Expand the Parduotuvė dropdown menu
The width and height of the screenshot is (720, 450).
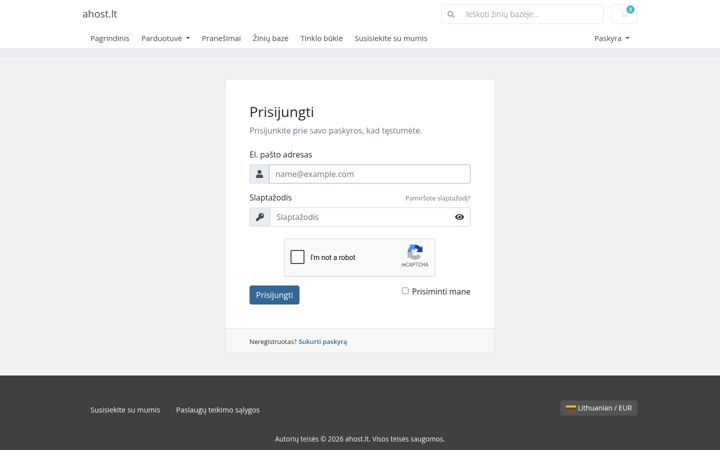165,39
